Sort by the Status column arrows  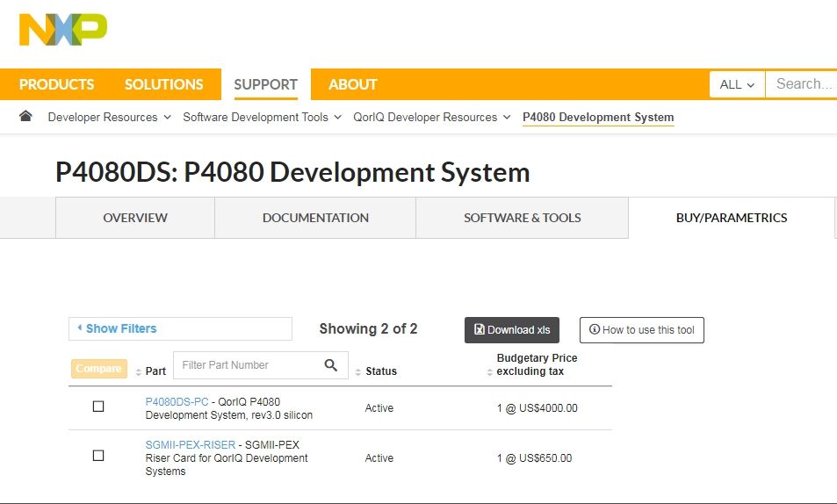coord(358,372)
